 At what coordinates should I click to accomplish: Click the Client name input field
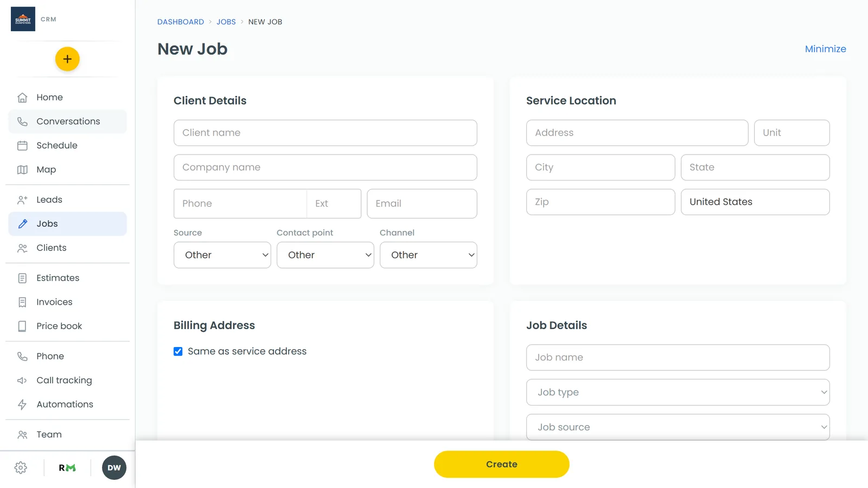[x=325, y=133]
